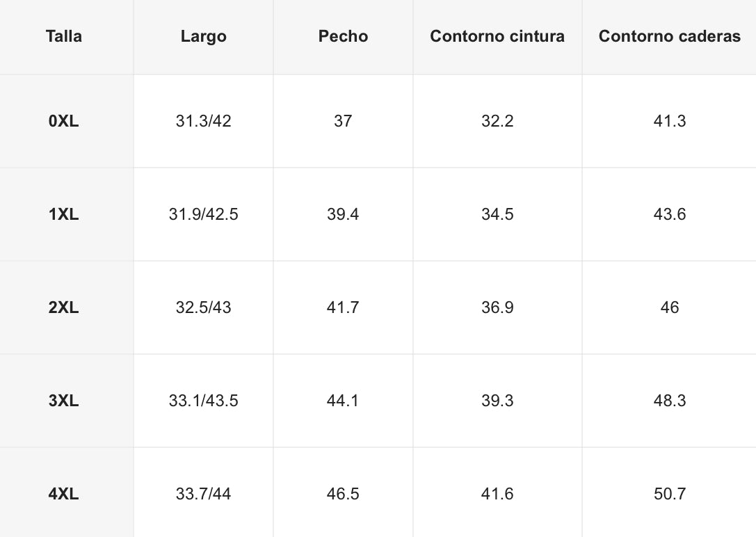The height and width of the screenshot is (537, 756).
Task: Click the Contorno cintura header
Action: pos(497,37)
